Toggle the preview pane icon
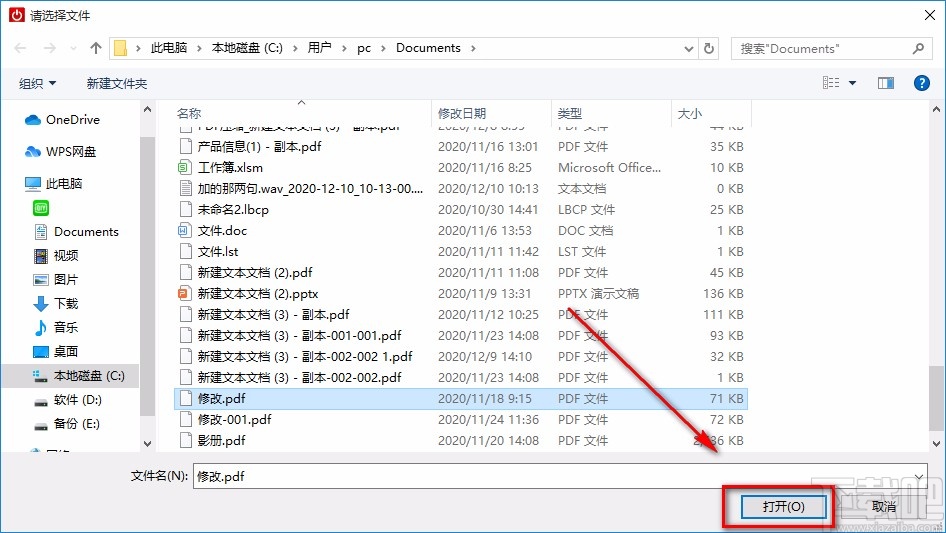 tap(886, 83)
